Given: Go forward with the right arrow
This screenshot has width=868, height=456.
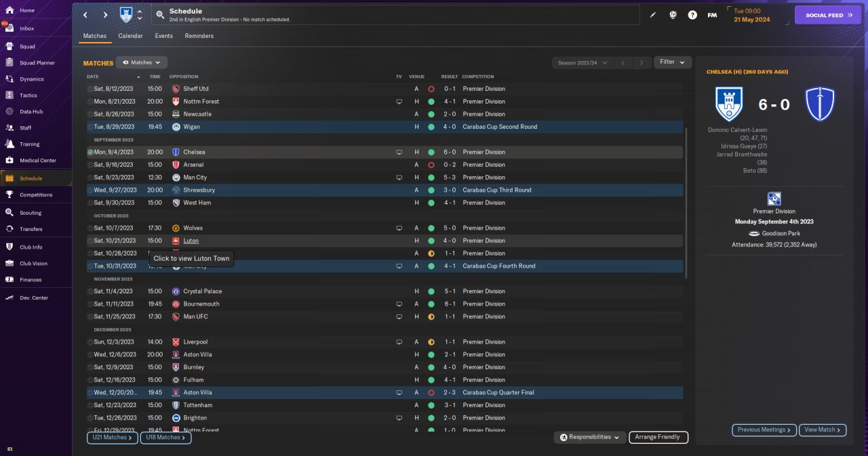Looking at the screenshot, I should point(106,14).
